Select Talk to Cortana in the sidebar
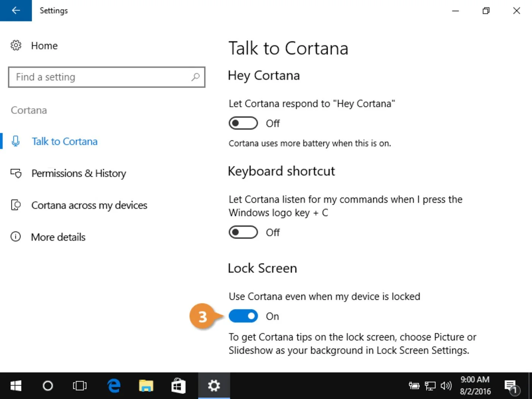 [65, 141]
